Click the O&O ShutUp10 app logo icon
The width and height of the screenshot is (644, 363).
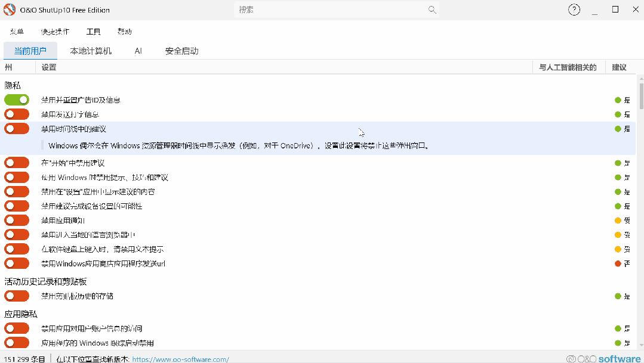[x=10, y=10]
